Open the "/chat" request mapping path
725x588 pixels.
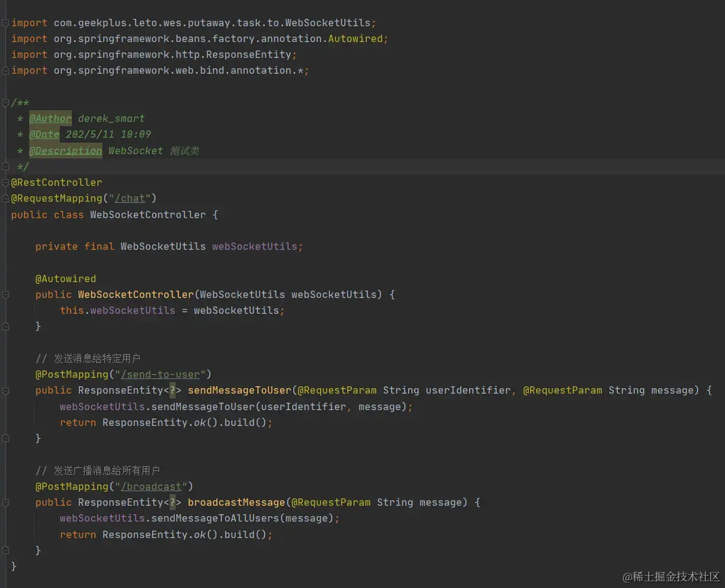click(130, 199)
